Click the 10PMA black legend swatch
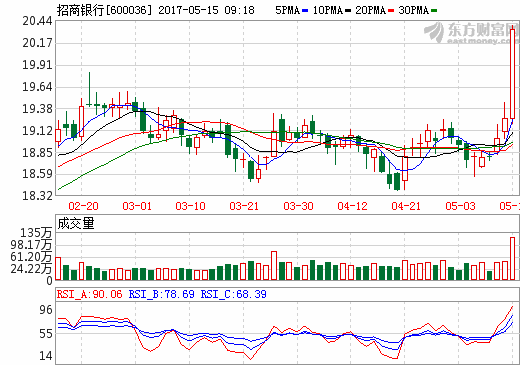Screen dimensions: 520x365 click(348, 11)
